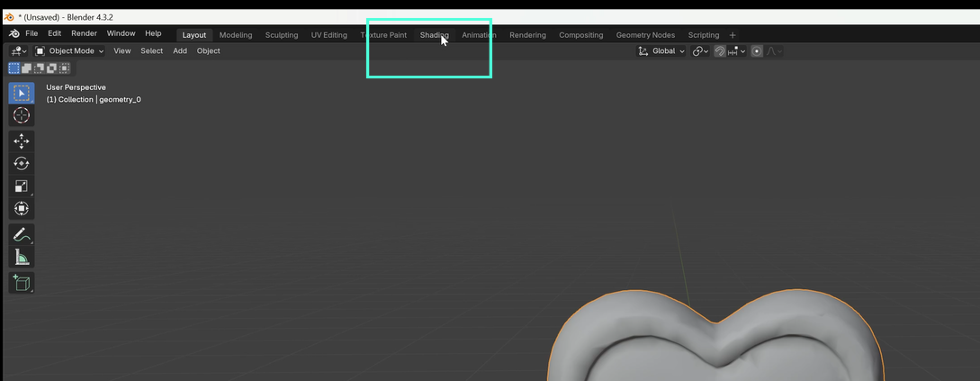Switch to the Geometry Nodes workspace tab
Viewport: 980px width, 381px height.
[645, 35]
